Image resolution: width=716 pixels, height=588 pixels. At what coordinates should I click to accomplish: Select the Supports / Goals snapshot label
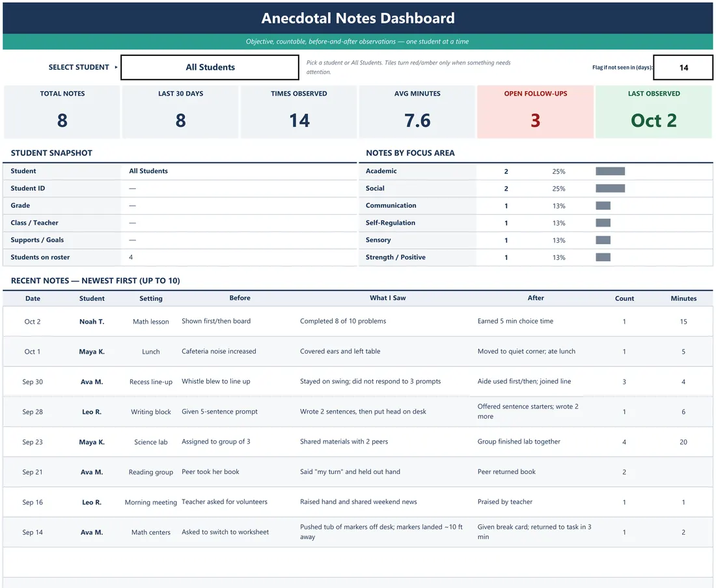(x=37, y=240)
